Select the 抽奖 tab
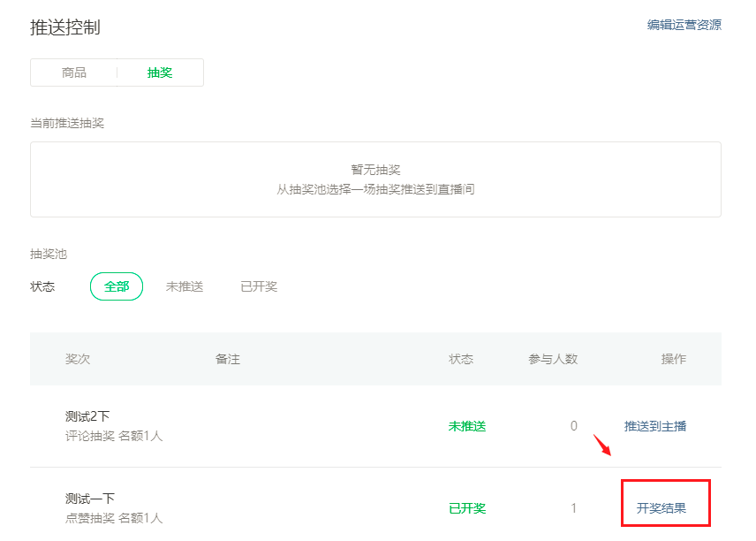Screen dimensions: 756x541 pyautogui.click(x=160, y=72)
